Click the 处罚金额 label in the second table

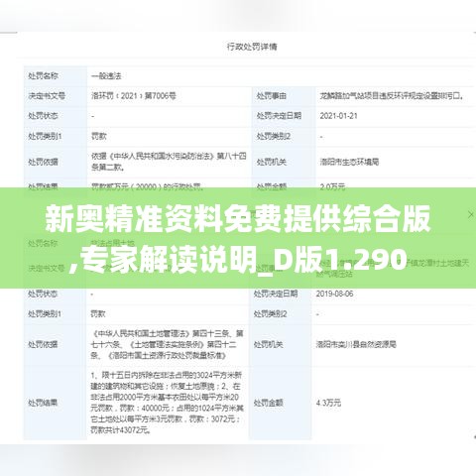(268, 403)
